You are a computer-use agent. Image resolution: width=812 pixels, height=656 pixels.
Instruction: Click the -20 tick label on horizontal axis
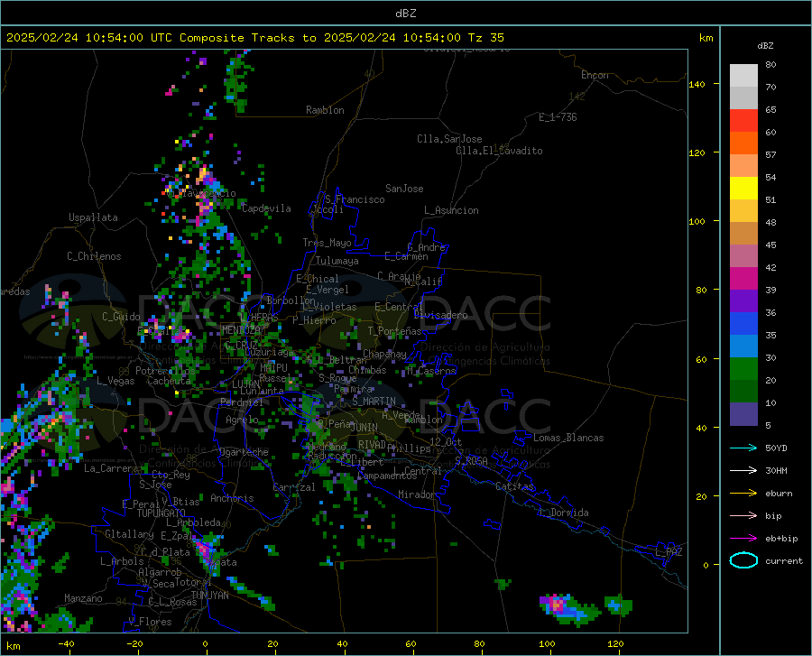click(x=134, y=644)
